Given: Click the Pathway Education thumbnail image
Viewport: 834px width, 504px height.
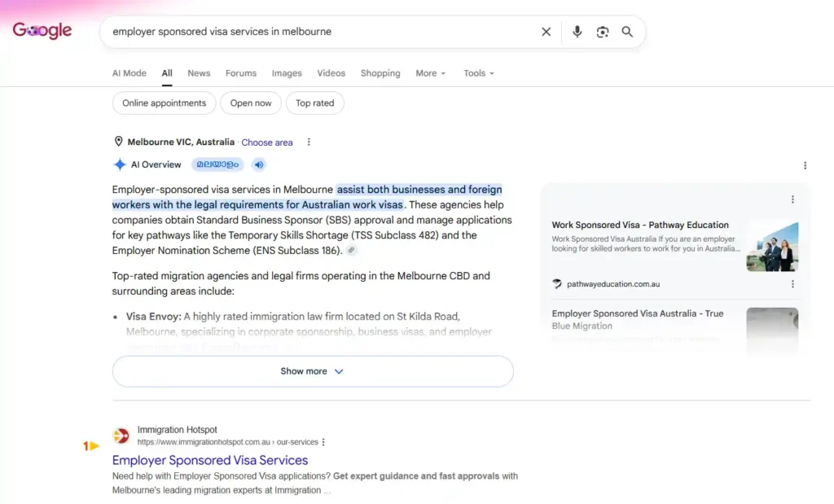Looking at the screenshot, I should 772,247.
